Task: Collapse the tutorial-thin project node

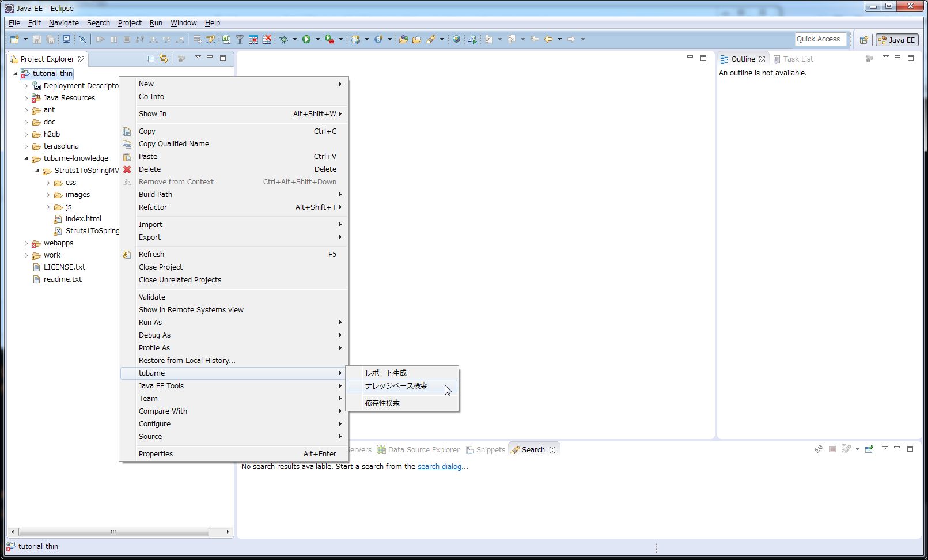Action: (x=15, y=74)
